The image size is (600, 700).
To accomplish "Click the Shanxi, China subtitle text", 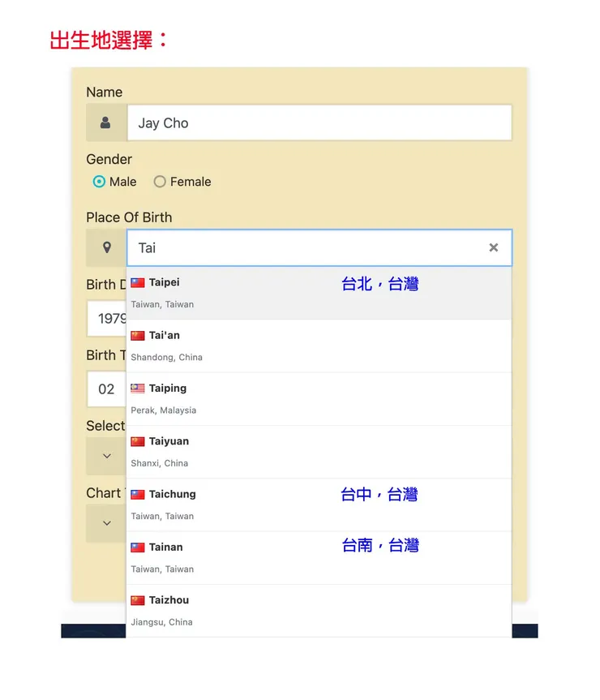I will coord(159,463).
